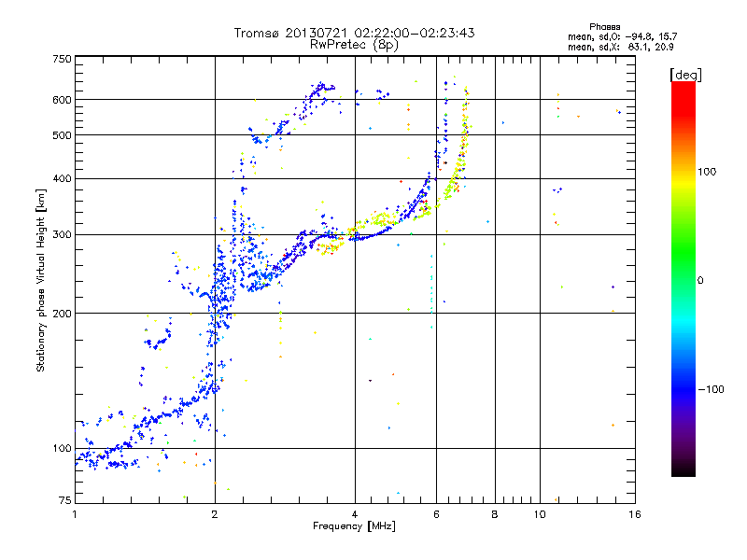747x560 pixels.
Task: Click the 'mean, sd,O: -94.8, 15.7' line
Action: (622, 36)
